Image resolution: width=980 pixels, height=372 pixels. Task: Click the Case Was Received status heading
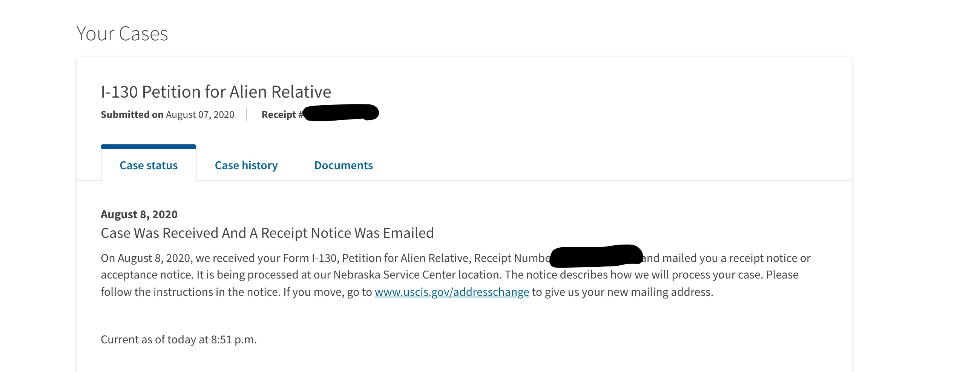[267, 233]
